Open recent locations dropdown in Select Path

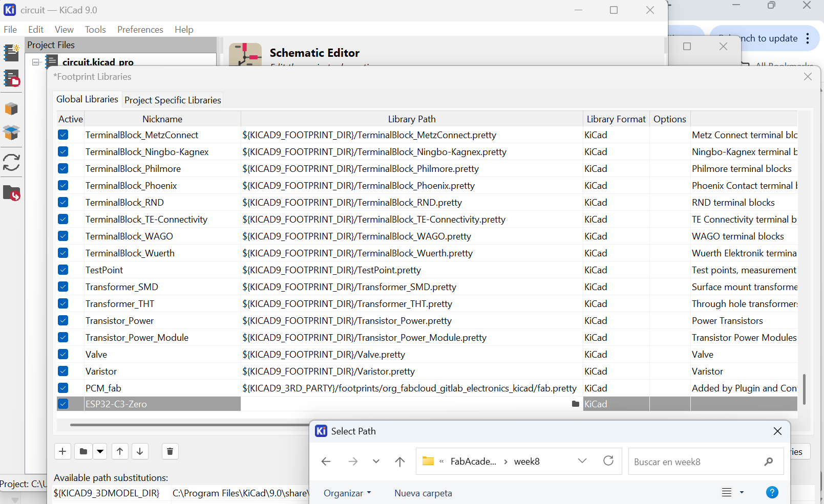tap(376, 462)
